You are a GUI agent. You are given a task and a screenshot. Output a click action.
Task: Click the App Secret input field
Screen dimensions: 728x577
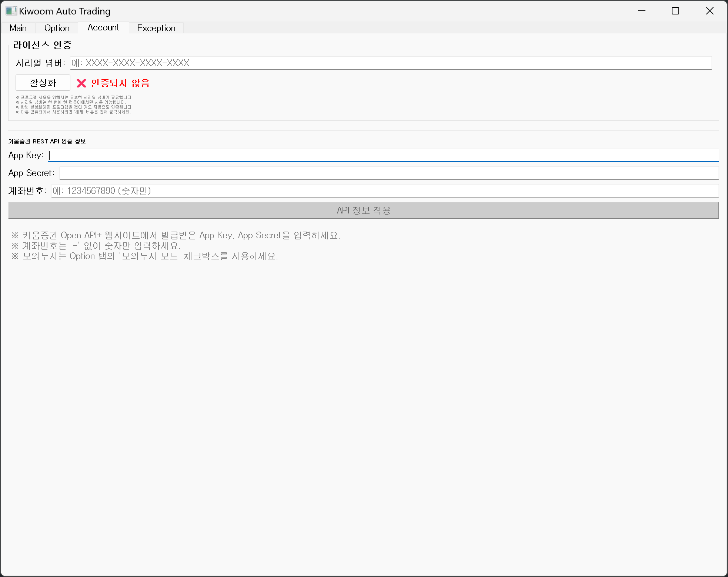[389, 173]
